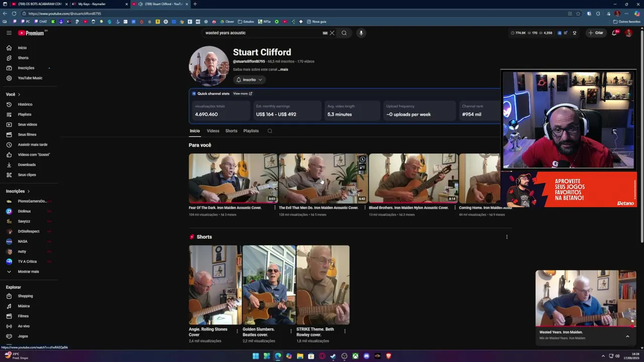Image resolution: width=644 pixels, height=362 pixels.
Task: Add Evil That Men Do to watch later
Action: click(x=362, y=159)
